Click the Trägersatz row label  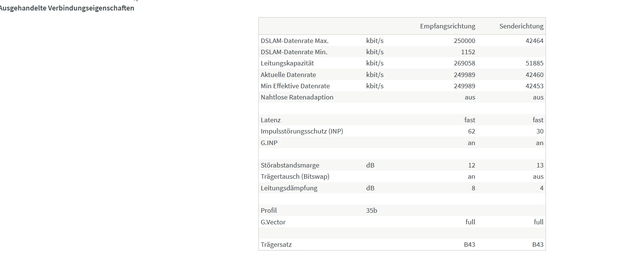coord(276,245)
